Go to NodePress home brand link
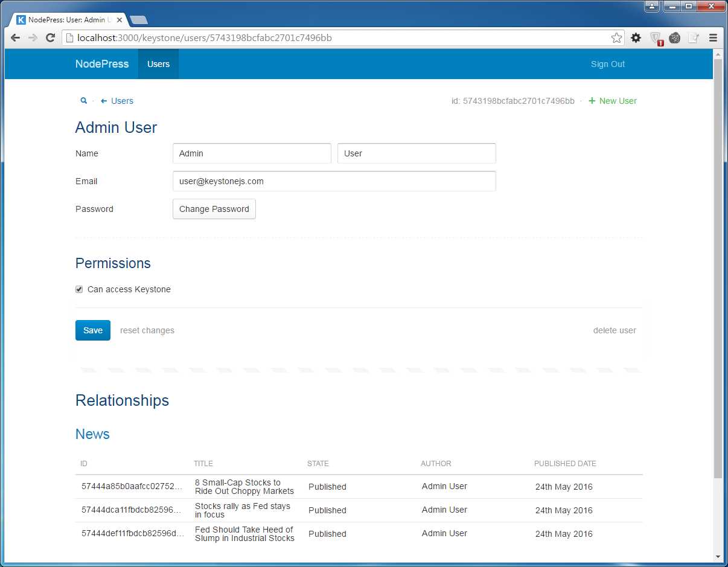The width and height of the screenshot is (728, 567). [x=102, y=64]
